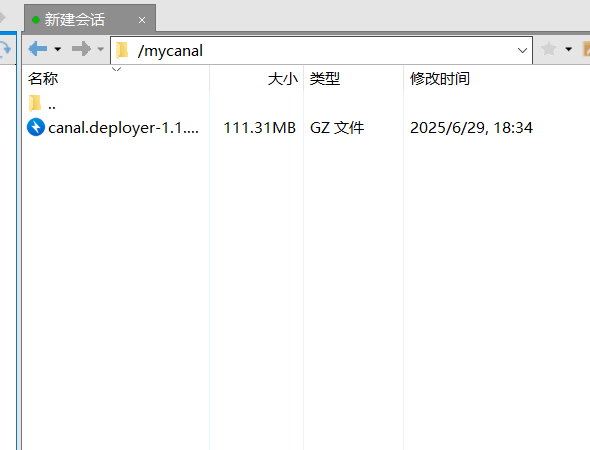This screenshot has width=590, height=450.
Task: Close the 新建会话 tab
Action: coord(142,20)
